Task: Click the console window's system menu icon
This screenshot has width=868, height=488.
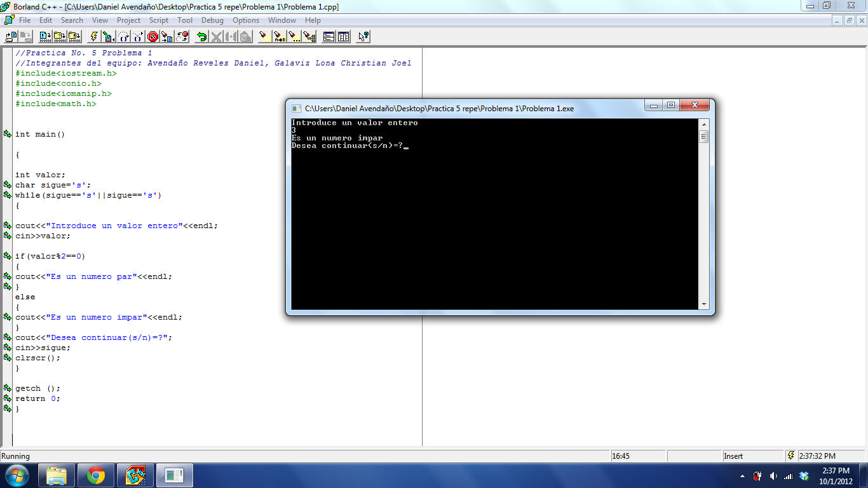Action: coord(296,108)
